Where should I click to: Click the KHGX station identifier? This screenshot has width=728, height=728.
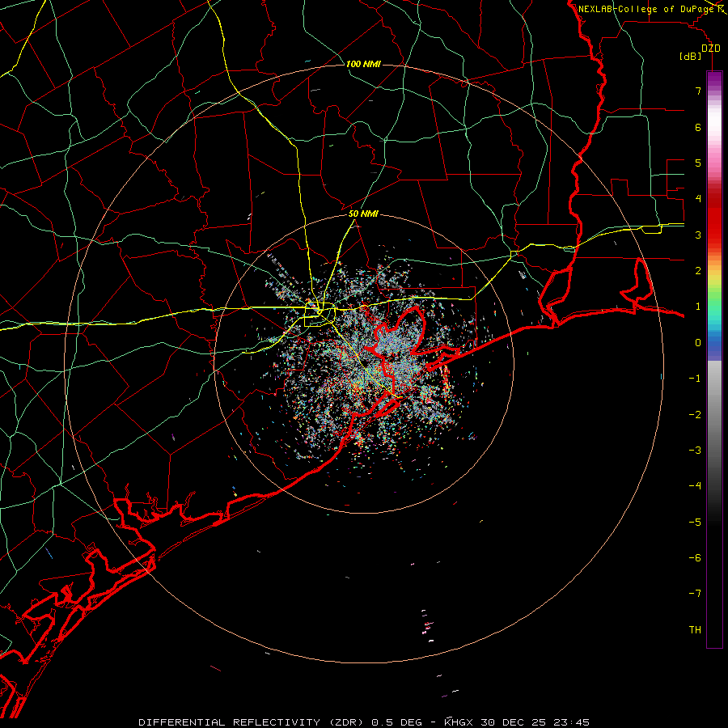tap(459, 722)
